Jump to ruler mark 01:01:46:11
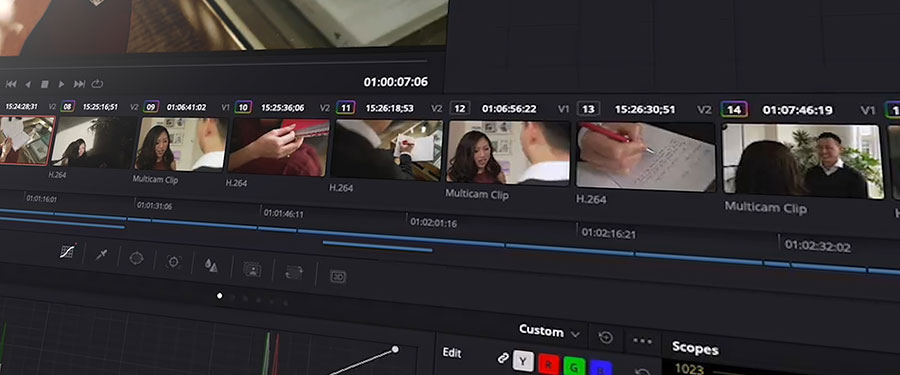The width and height of the screenshot is (900, 375). tap(284, 214)
